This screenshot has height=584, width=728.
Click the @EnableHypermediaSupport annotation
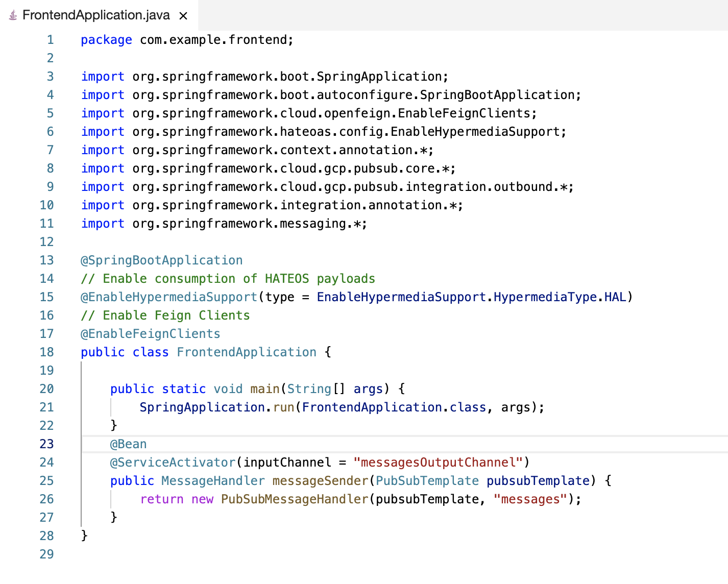coord(169,297)
